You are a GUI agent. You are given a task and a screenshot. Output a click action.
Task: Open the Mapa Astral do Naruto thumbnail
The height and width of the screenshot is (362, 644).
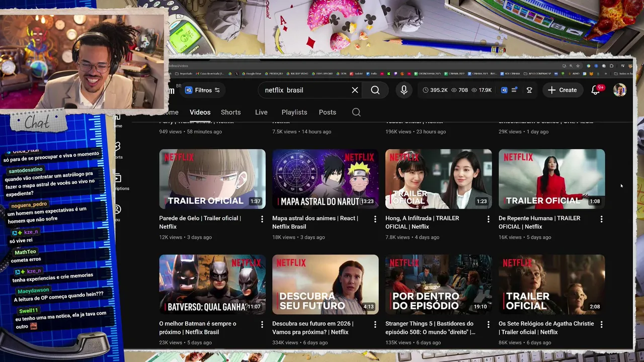[326, 178]
